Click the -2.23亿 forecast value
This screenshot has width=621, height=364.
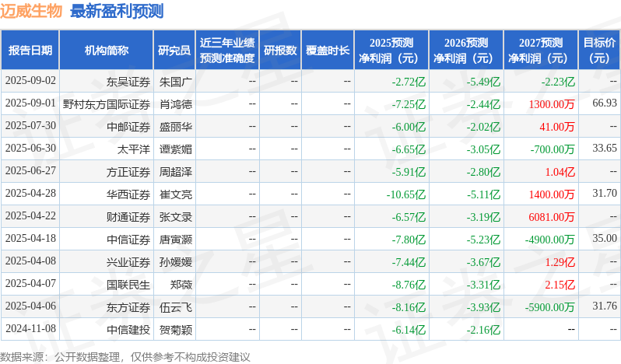click(558, 82)
